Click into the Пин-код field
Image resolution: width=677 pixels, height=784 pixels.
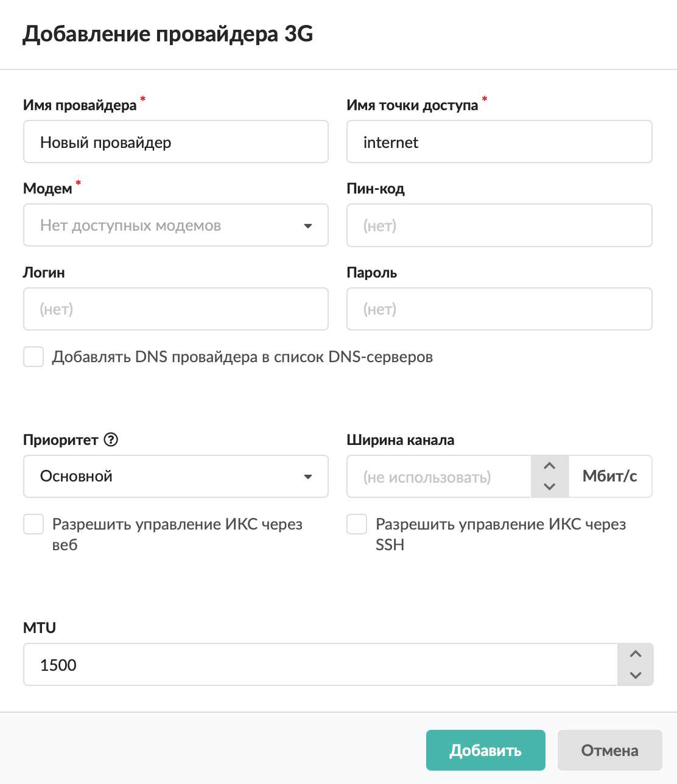[499, 225]
